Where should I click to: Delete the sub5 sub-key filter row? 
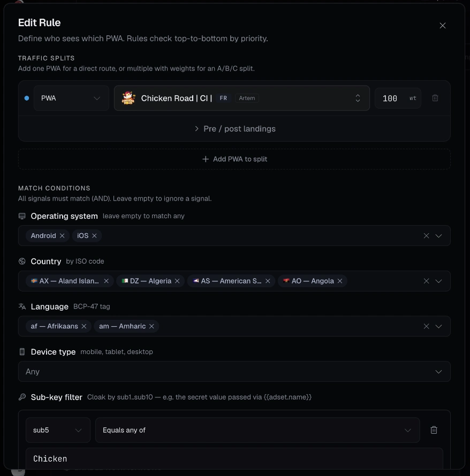[x=434, y=430]
